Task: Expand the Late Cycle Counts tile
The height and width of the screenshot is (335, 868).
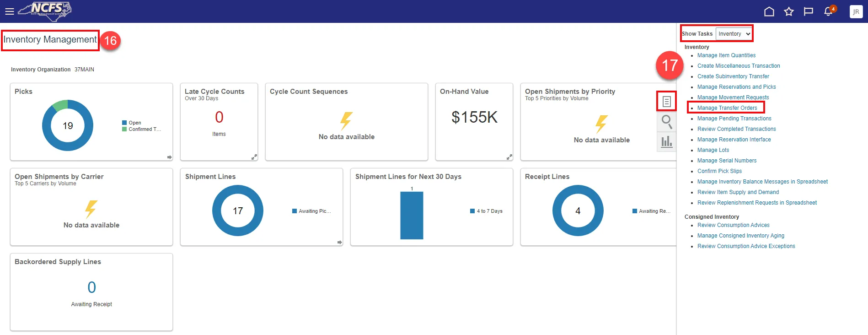Action: click(254, 157)
